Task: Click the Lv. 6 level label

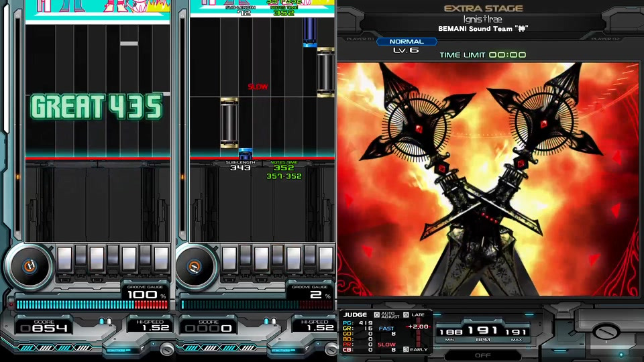Action: click(406, 50)
